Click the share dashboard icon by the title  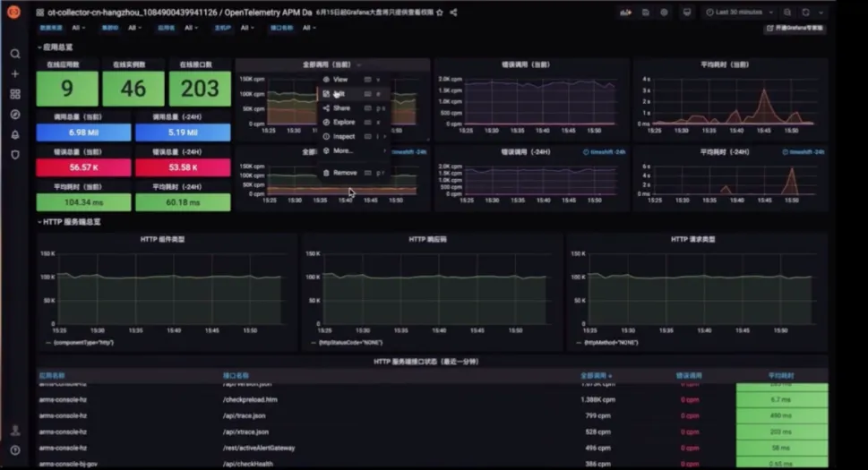click(453, 13)
